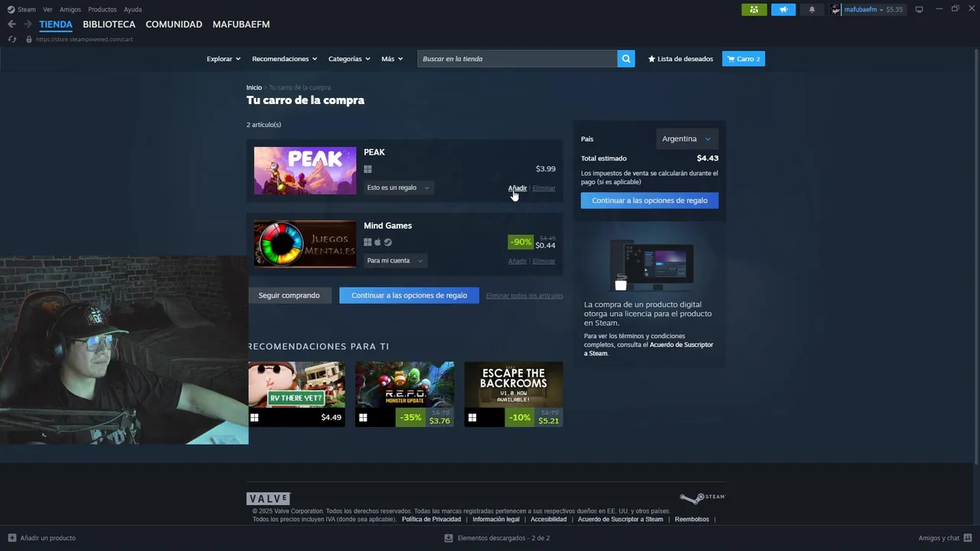
Task: Switch to the TIENDA tab
Action: [56, 24]
